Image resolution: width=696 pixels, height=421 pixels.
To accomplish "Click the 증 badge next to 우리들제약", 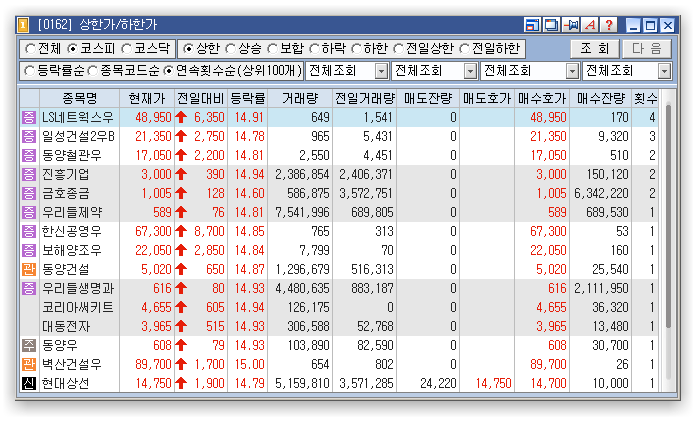I will (29, 212).
